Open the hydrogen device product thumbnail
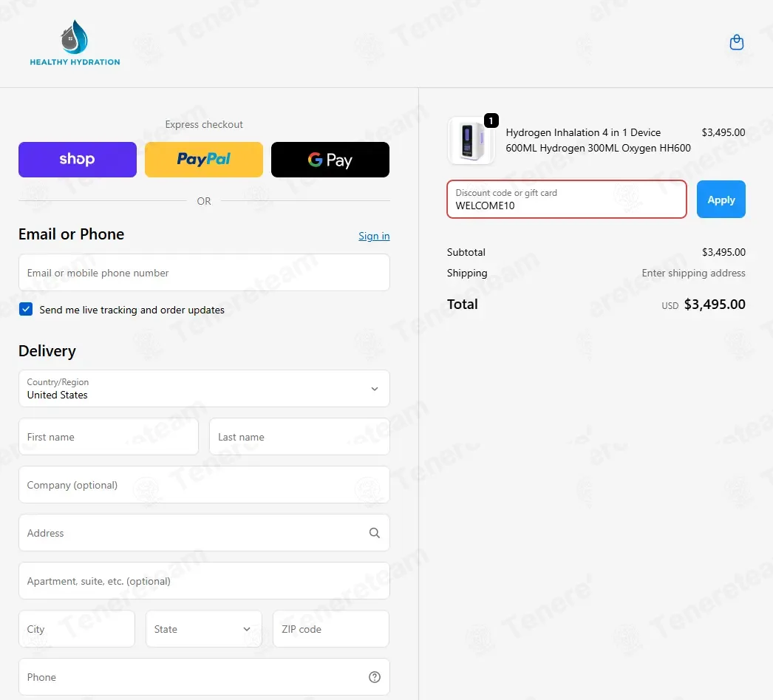Viewport: 773px width, 700px height. tap(471, 140)
